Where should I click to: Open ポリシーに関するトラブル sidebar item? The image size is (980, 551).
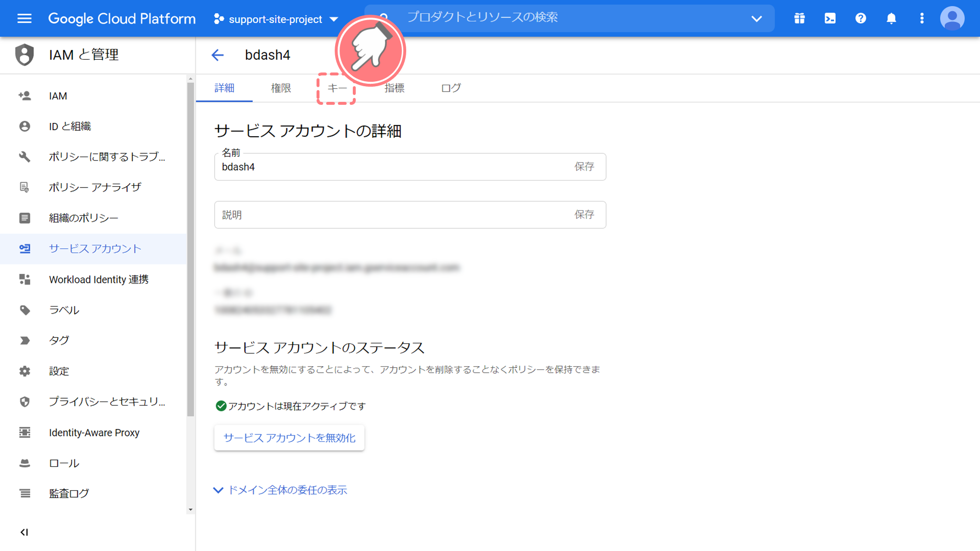tap(93, 157)
